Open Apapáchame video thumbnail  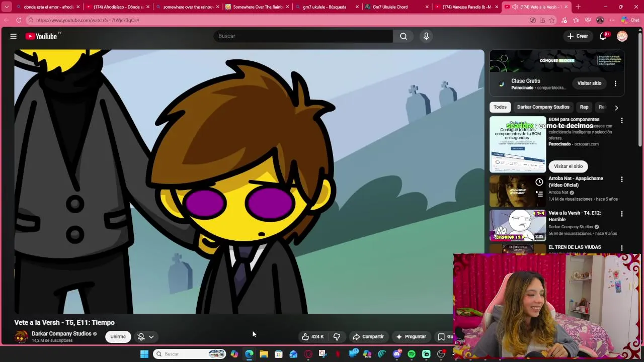coord(518,191)
